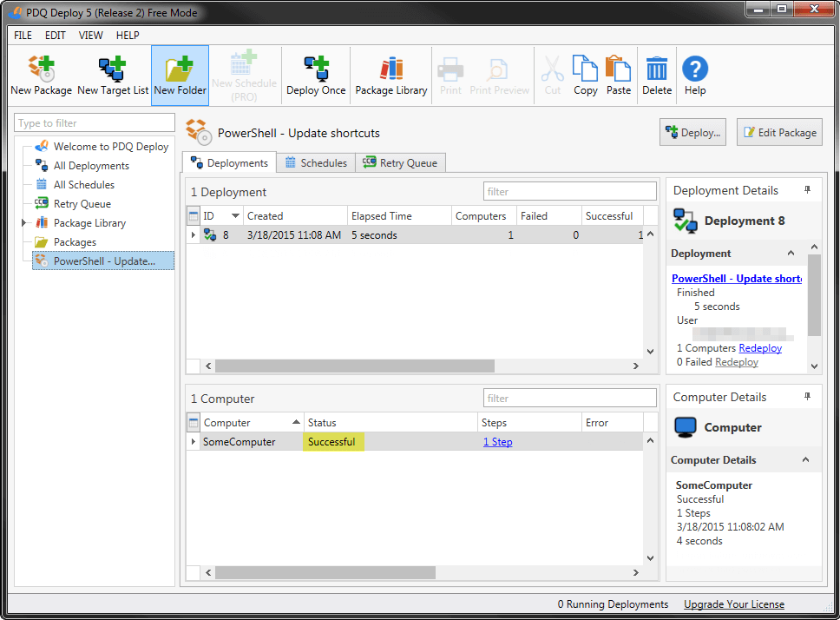The height and width of the screenshot is (620, 840).
Task: Sort by Elapsed Time column header
Action: 399,216
